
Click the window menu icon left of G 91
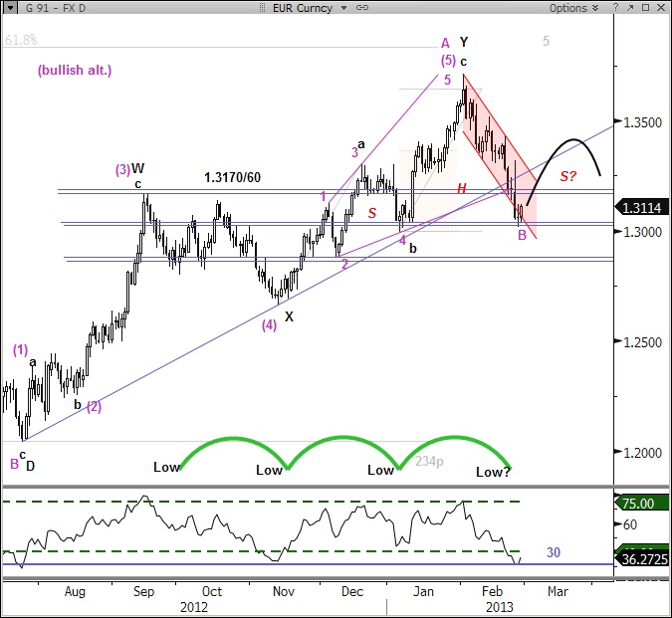click(10, 8)
